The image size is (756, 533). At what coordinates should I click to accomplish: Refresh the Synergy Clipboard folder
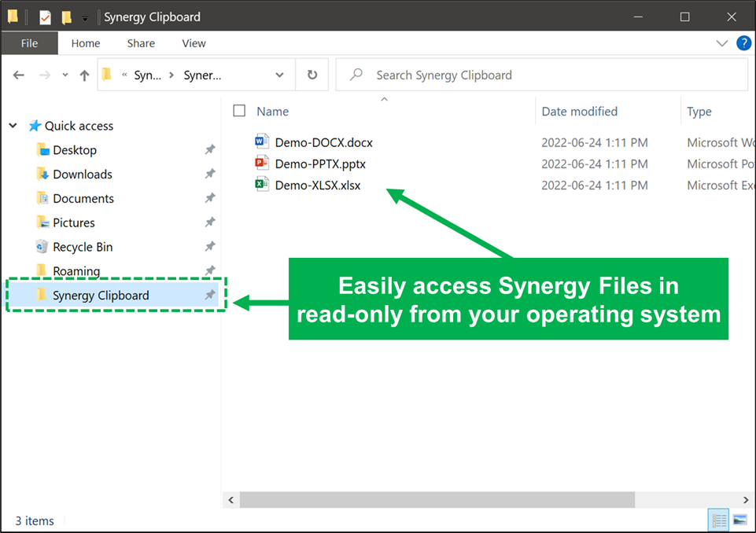(x=312, y=75)
